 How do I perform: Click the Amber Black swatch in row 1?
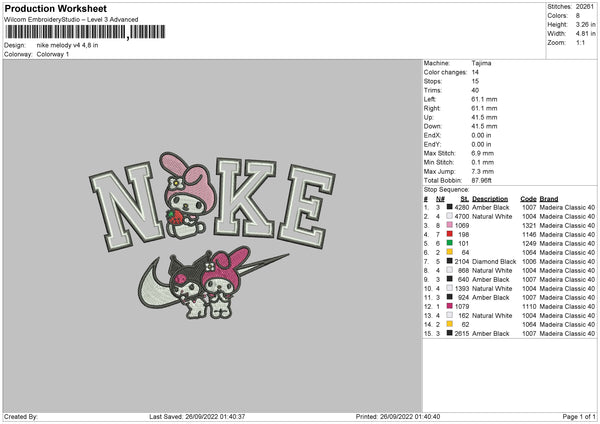pos(450,207)
